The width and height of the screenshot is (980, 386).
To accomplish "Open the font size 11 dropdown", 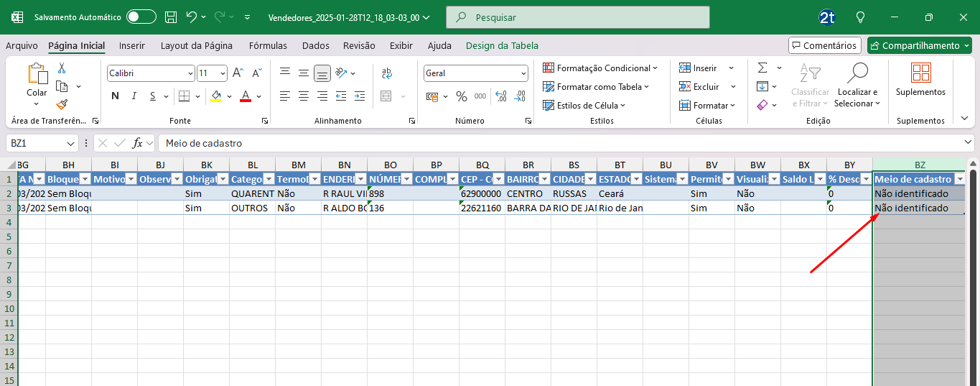I will coord(223,73).
